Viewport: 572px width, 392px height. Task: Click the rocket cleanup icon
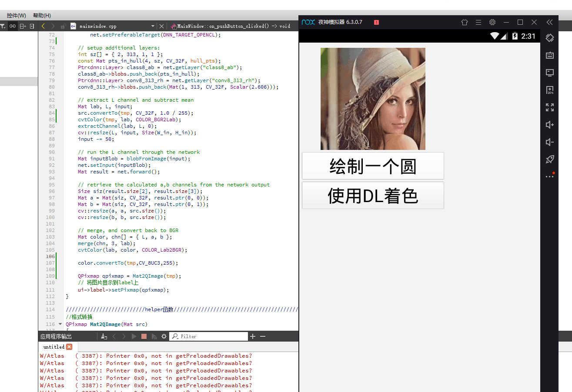pos(549,159)
